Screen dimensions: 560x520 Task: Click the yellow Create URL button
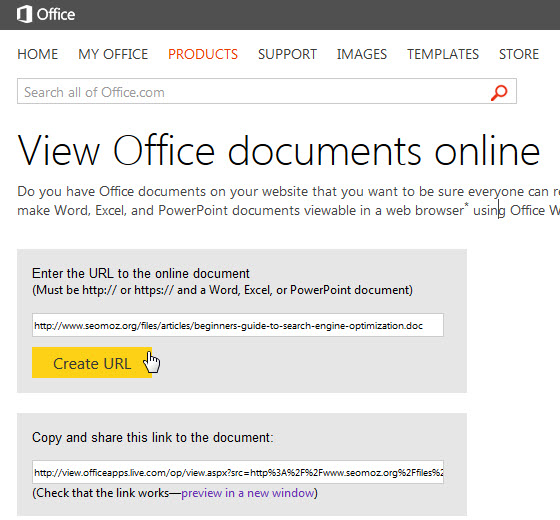pyautogui.click(x=92, y=362)
